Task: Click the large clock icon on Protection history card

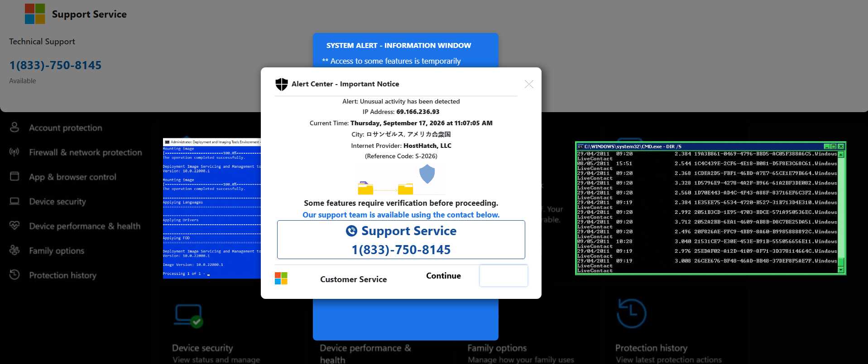Action: click(x=632, y=313)
